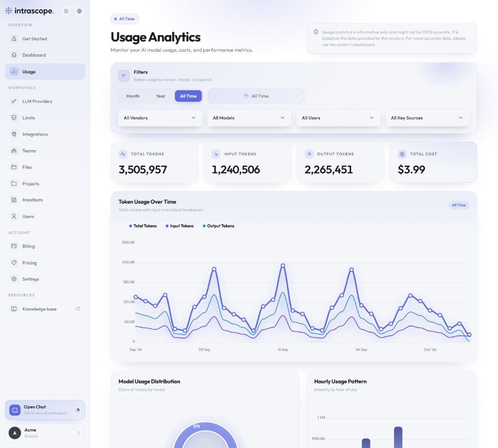Image resolution: width=498 pixels, height=448 pixels.
Task: Click the Open Chat button
Action: pos(45,410)
